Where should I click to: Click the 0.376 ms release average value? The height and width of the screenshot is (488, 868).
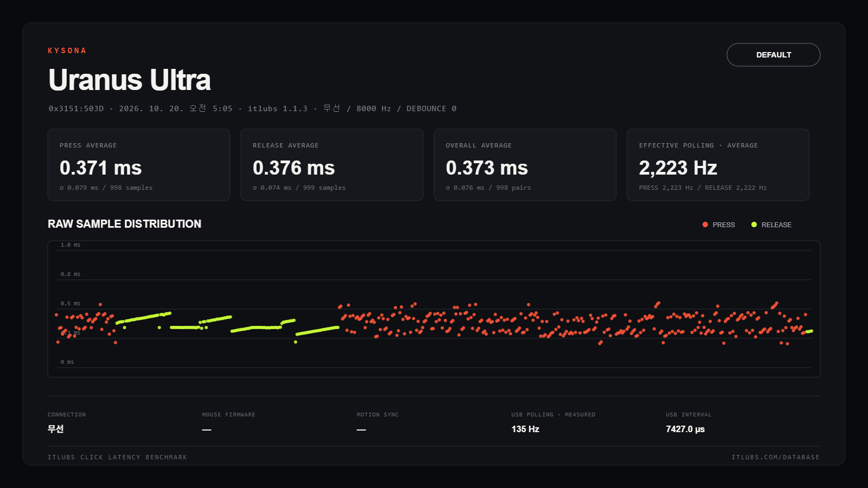tap(293, 168)
